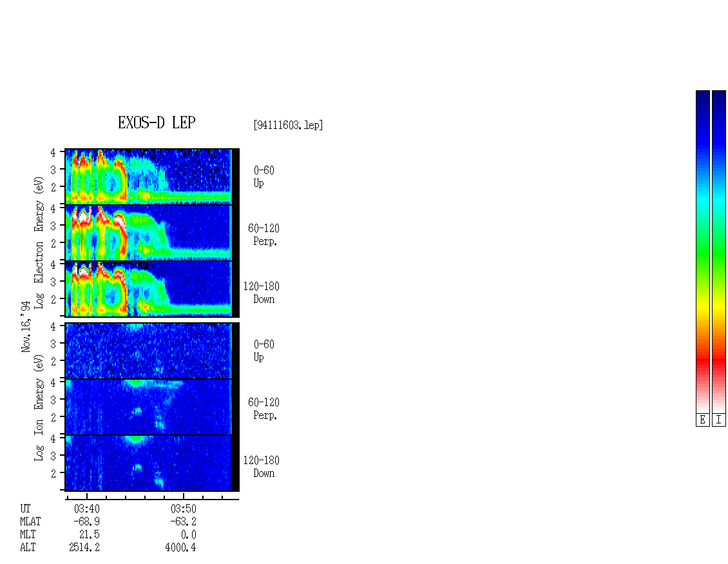This screenshot has height=564, width=728.
Task: Click the 03:40 time tick label
Action: pyautogui.click(x=87, y=509)
